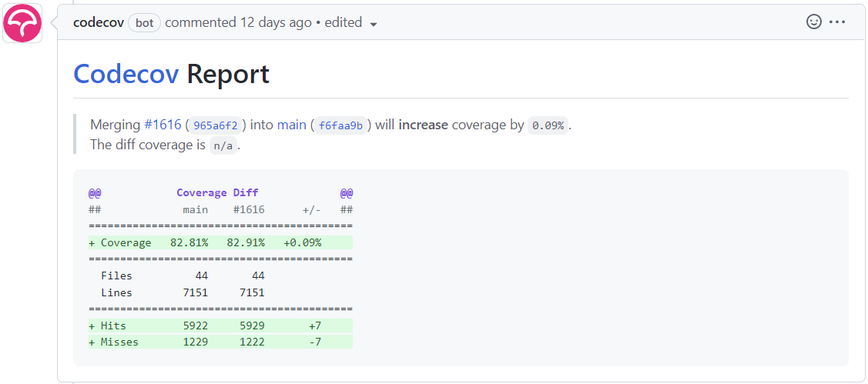Click the Lines value 7151 under main

click(196, 292)
